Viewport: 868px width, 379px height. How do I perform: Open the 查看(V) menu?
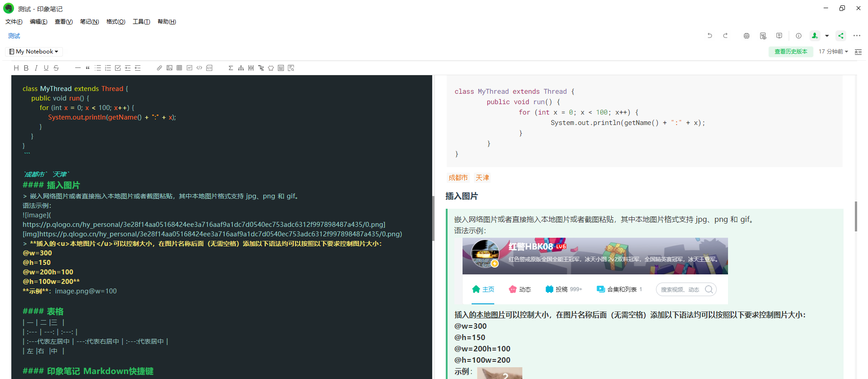pyautogui.click(x=63, y=22)
